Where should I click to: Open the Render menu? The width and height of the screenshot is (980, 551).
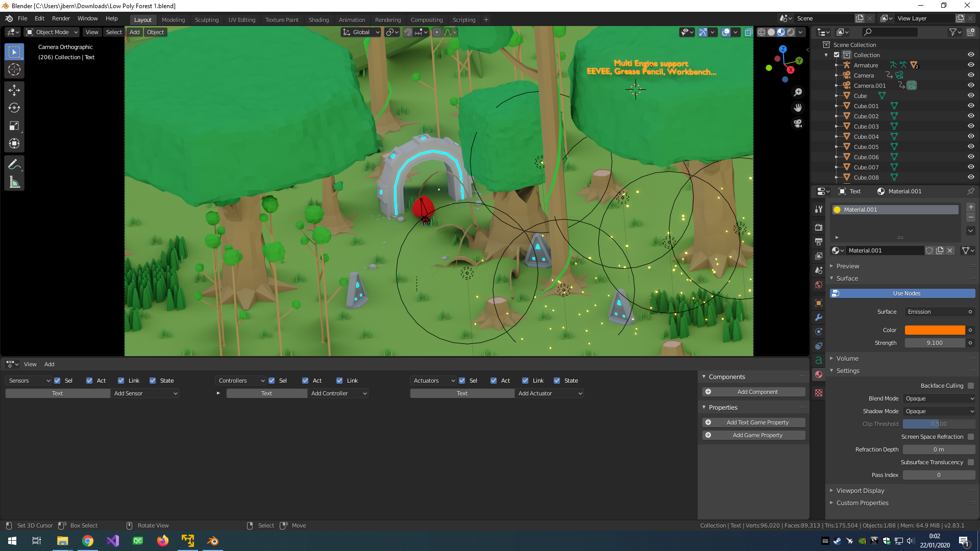coord(61,18)
